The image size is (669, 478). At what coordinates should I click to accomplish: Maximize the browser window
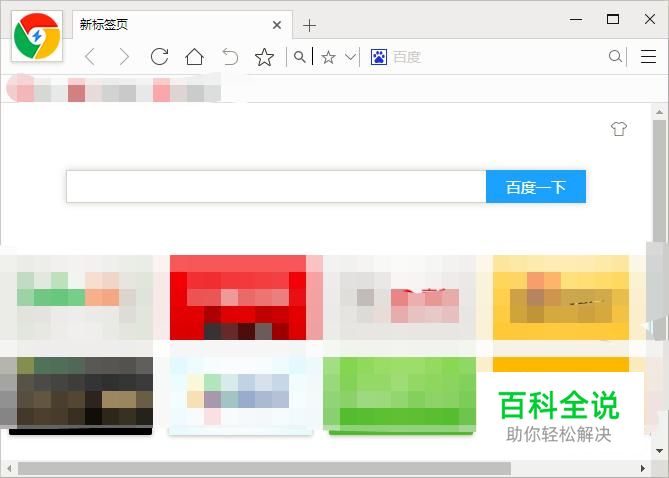click(613, 19)
